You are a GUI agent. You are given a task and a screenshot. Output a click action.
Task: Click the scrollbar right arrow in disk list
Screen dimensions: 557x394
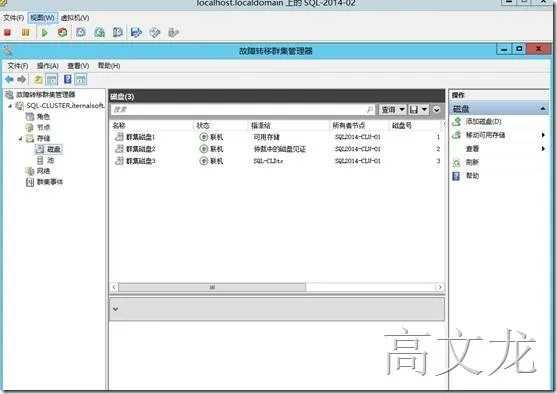pyautogui.click(x=440, y=287)
